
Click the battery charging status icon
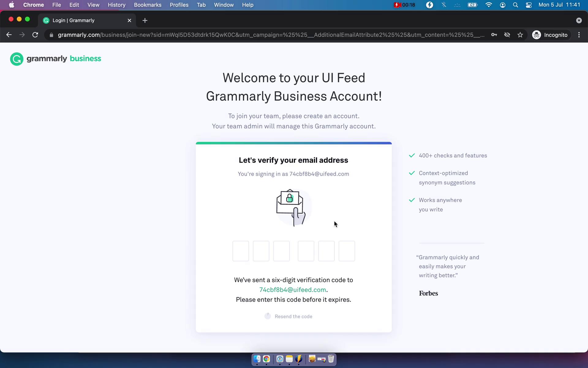pos(473,5)
